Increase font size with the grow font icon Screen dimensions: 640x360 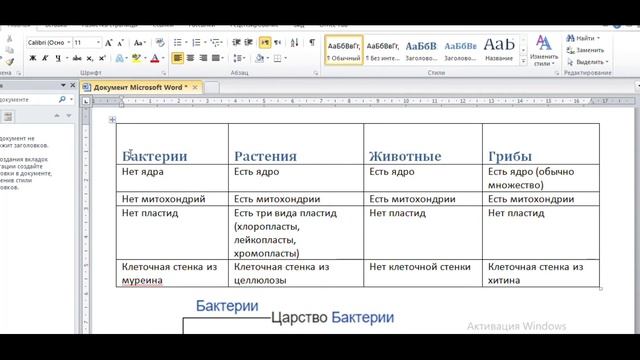109,42
